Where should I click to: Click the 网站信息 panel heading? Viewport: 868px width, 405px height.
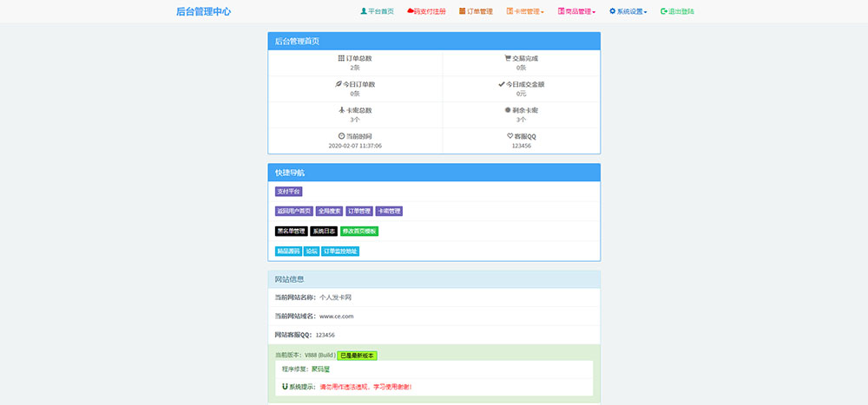(434, 279)
